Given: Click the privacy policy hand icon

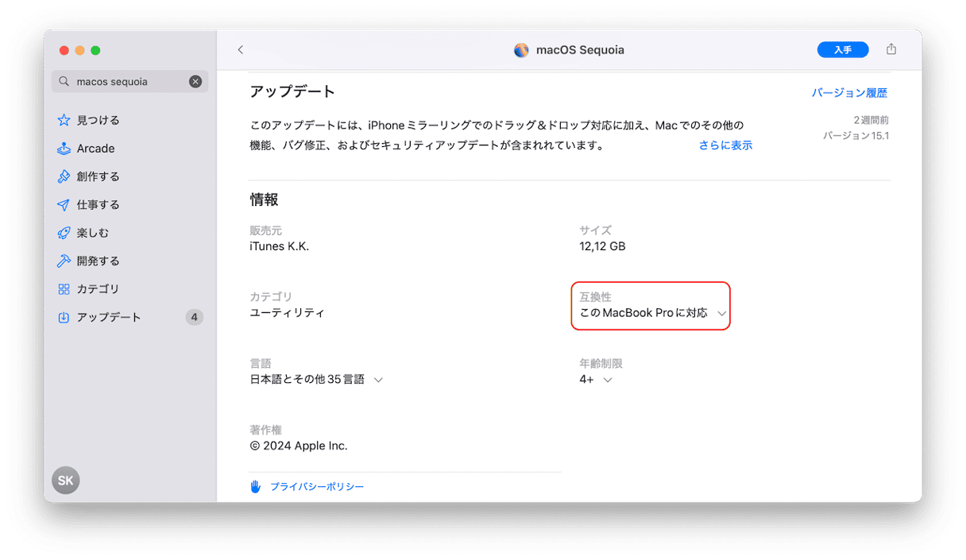Looking at the screenshot, I should 256,486.
